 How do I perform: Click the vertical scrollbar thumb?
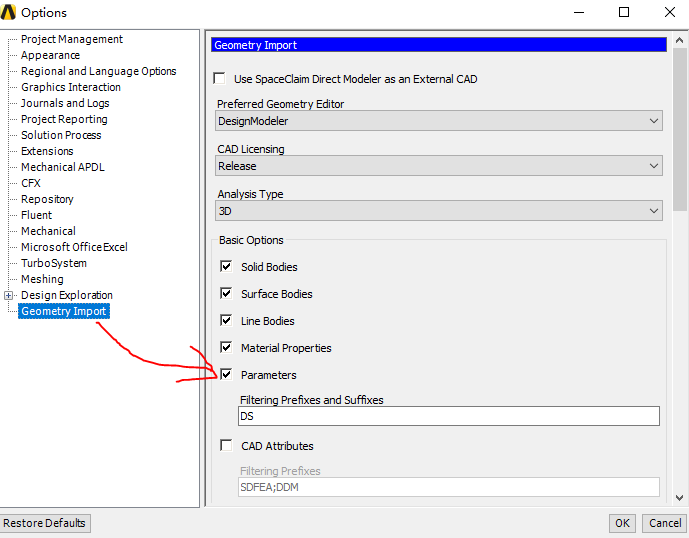679,131
